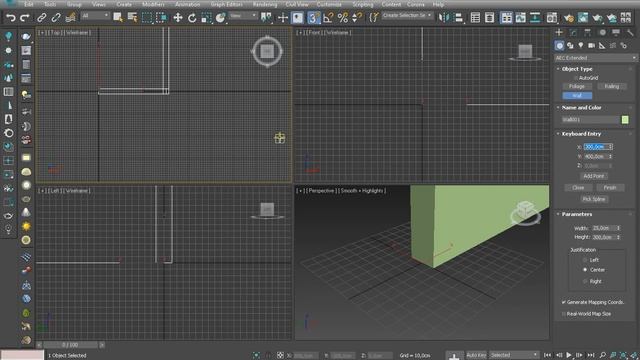
Task: Open the AEC Extended category dropdown
Action: [596, 58]
